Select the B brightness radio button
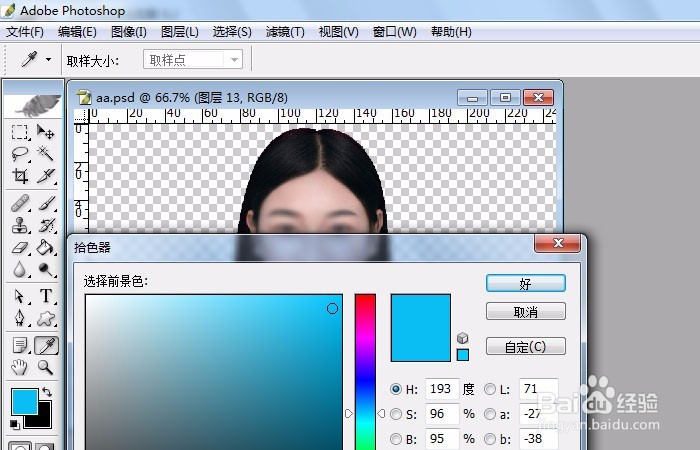 [396, 439]
